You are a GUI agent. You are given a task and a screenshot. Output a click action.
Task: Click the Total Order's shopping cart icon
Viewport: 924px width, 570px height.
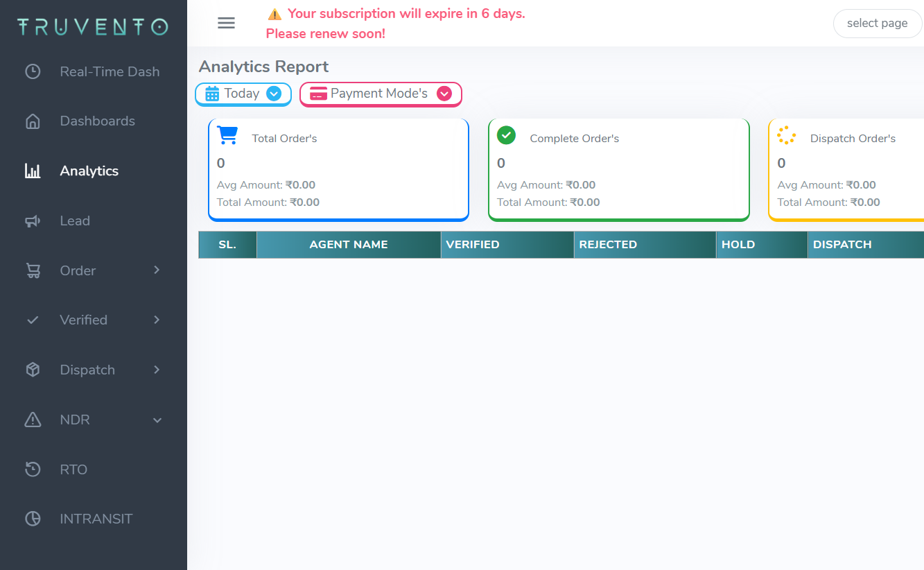(227, 135)
